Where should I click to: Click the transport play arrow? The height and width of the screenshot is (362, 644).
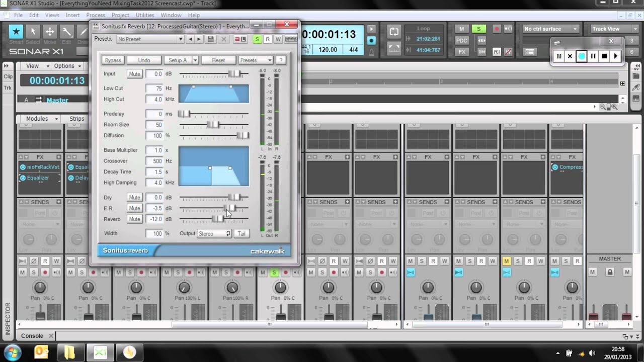pyautogui.click(x=371, y=29)
